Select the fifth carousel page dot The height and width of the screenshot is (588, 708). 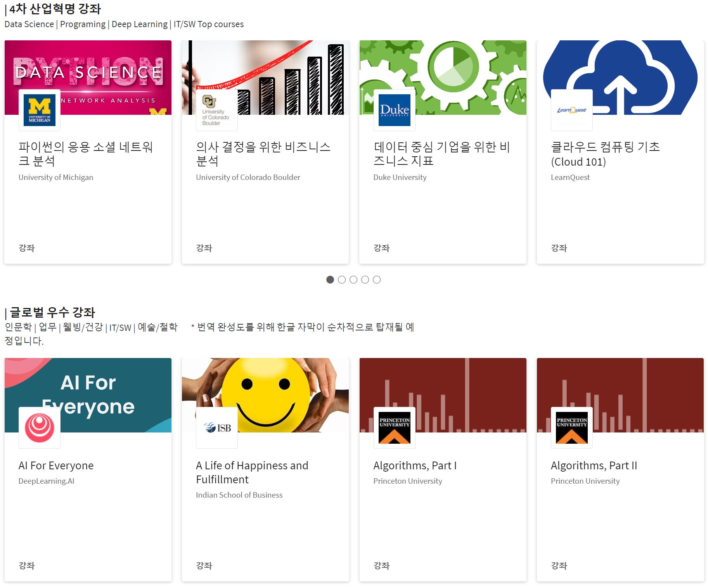coord(377,280)
